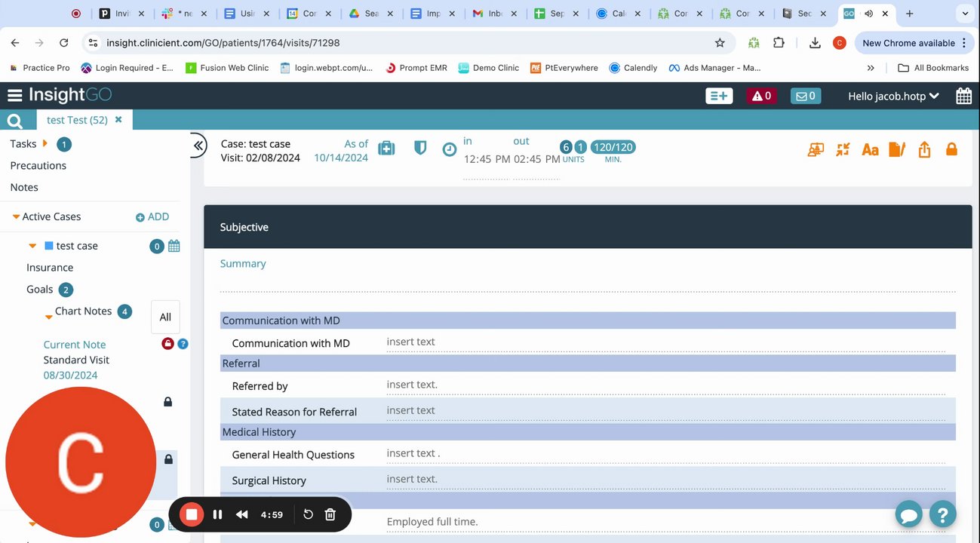Click the orange share/export icon
Image resolution: width=980 pixels, height=543 pixels.
(x=924, y=149)
